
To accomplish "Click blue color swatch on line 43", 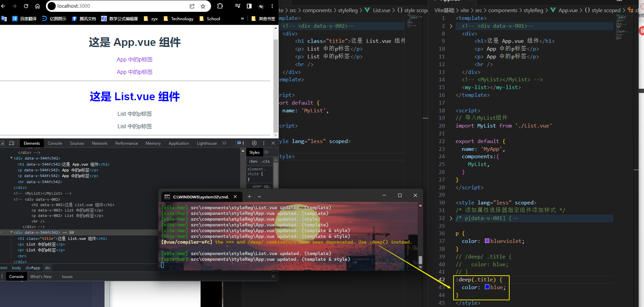I will point(487,287).
